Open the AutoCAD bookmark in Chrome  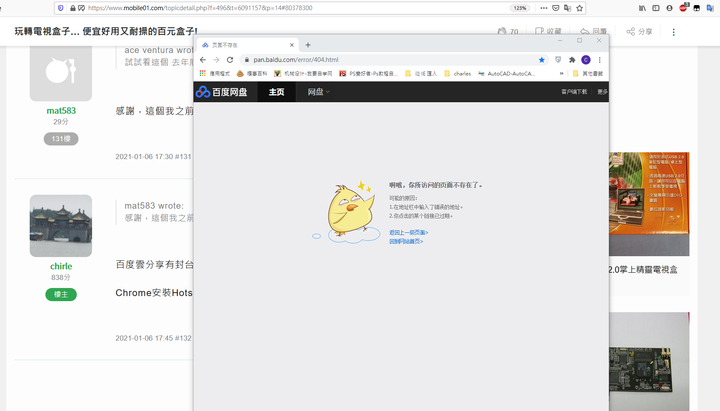coord(506,73)
